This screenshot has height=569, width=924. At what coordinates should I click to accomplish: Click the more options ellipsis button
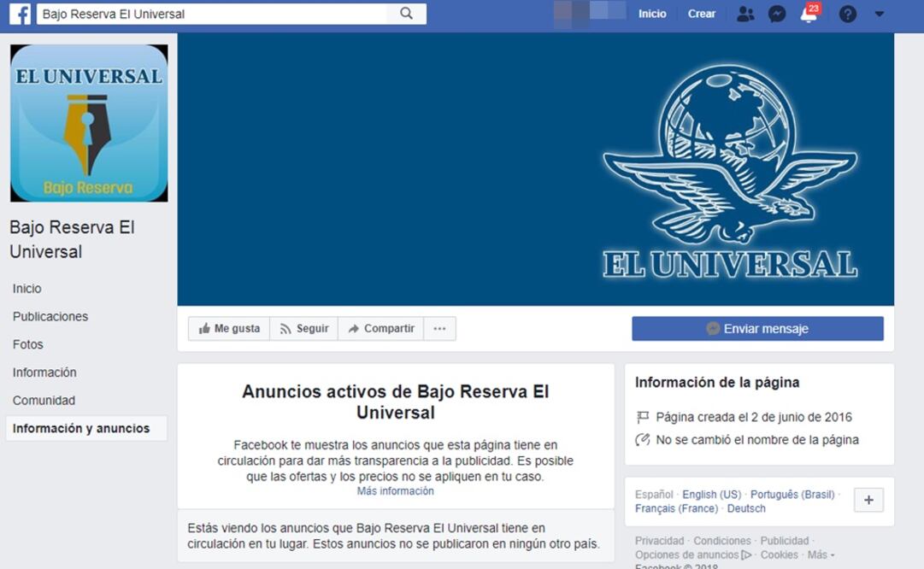439,327
